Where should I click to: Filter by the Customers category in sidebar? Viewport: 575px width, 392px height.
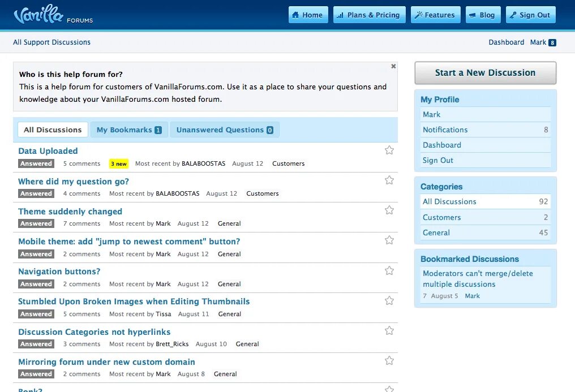click(x=485, y=217)
